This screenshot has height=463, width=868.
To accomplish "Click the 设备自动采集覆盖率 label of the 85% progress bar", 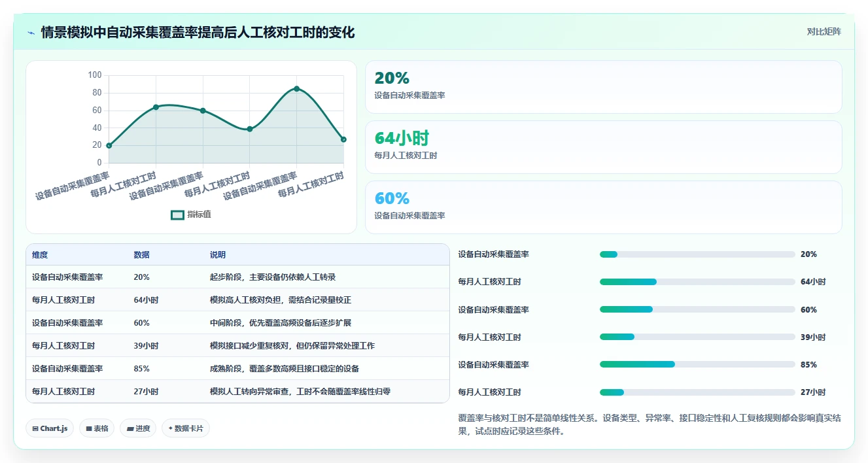I will coord(494,365).
